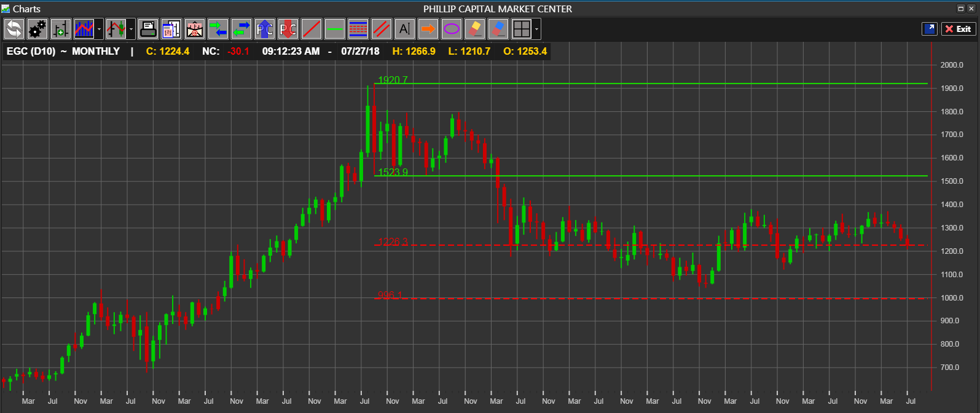The image size is (980, 413).
Task: Click the 1500.0 price axis label
Action: 952,181
